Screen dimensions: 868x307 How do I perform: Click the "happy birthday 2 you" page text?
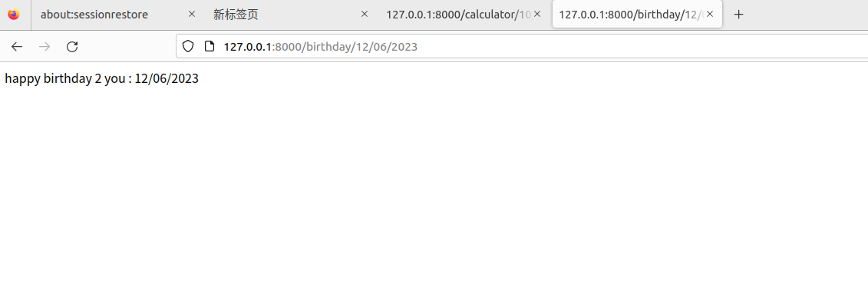(64, 78)
